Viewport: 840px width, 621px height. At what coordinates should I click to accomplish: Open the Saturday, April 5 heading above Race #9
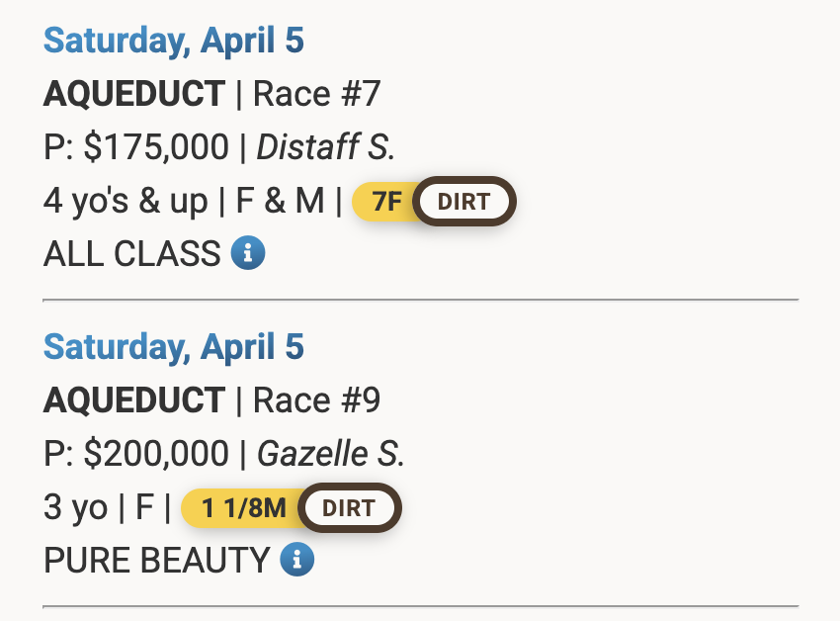(174, 347)
